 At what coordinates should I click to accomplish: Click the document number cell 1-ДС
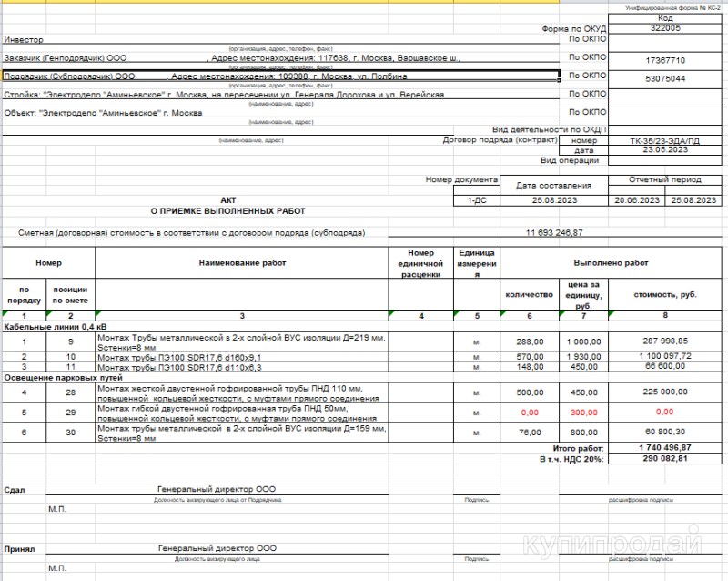(476, 199)
